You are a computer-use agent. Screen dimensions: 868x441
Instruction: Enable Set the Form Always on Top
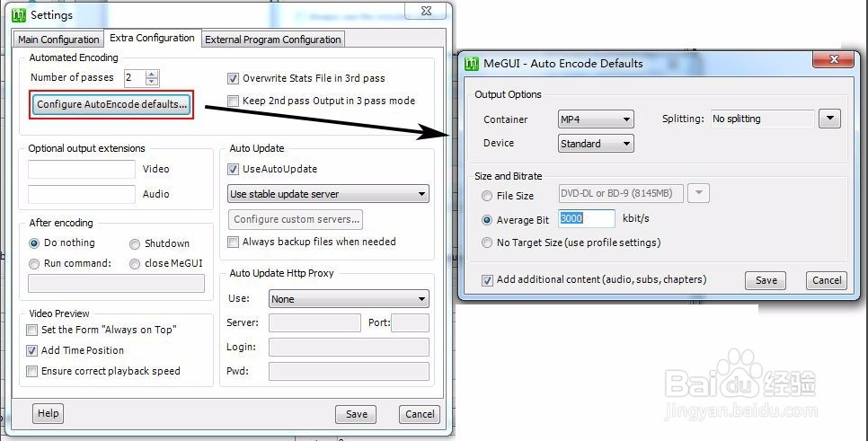(32, 330)
